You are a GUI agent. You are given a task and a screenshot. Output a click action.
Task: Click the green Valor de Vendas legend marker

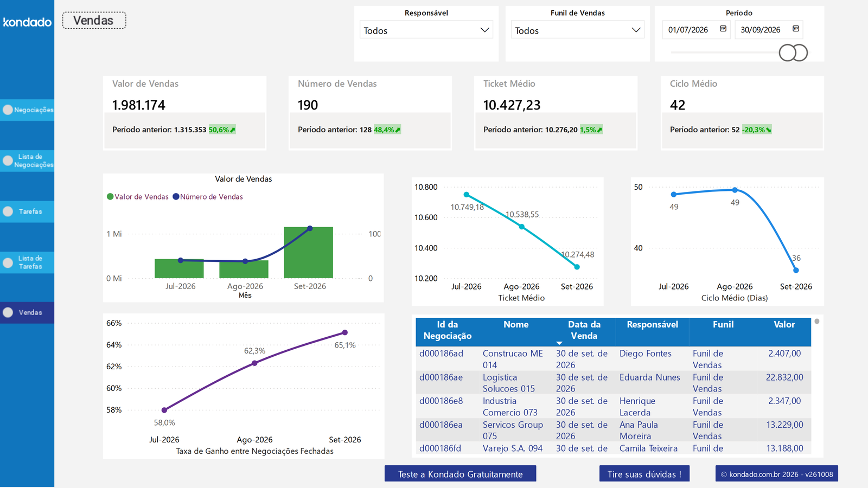click(110, 197)
